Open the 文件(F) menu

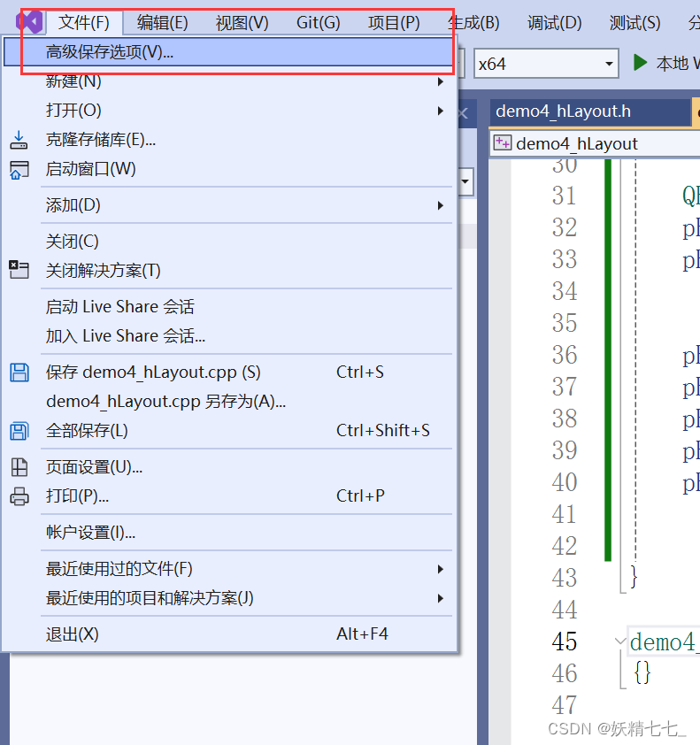[84, 22]
